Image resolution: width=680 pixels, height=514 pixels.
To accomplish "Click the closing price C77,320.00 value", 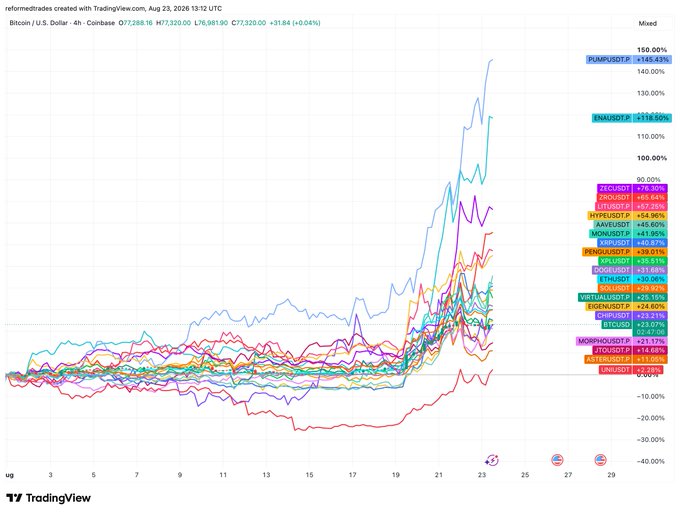I will (x=248, y=23).
